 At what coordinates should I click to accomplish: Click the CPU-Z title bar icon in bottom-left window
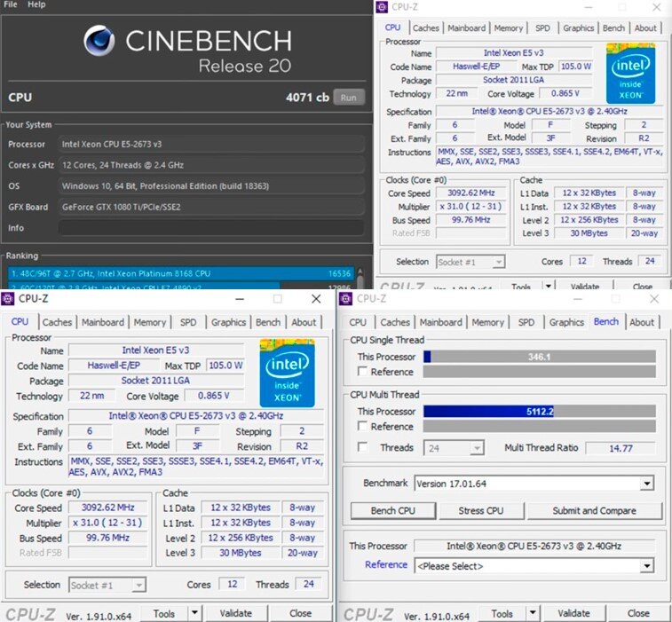tap(8, 298)
